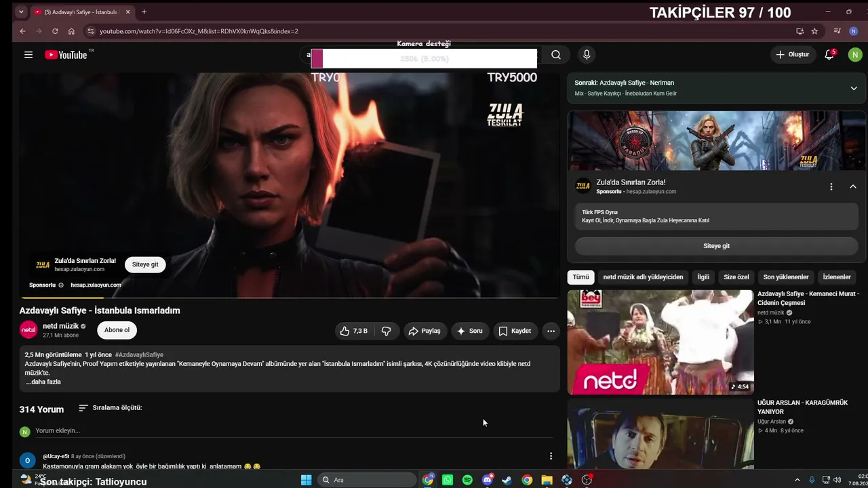Share the video with Paylaş
The width and height of the screenshot is (868, 488).
(426, 331)
